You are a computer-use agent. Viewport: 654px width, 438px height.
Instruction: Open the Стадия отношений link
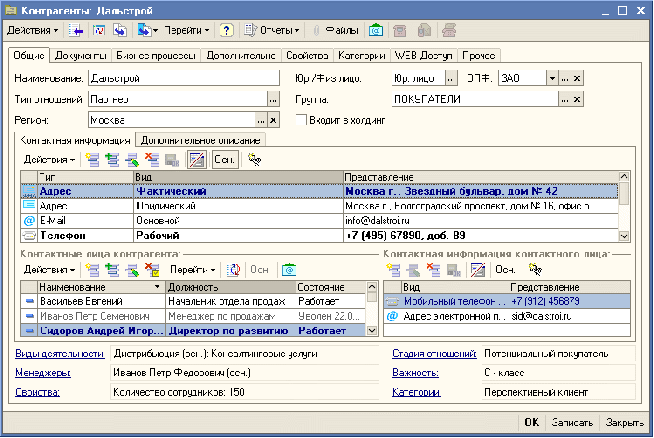pos(434,354)
